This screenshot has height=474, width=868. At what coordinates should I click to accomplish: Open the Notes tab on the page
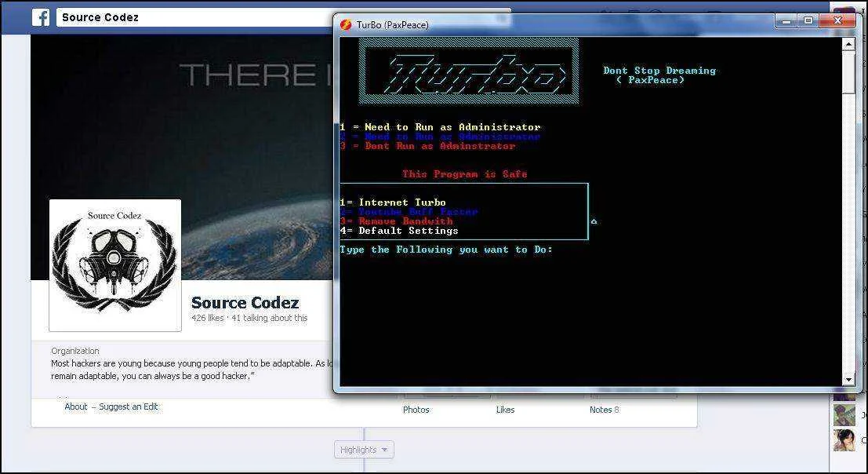coord(604,410)
